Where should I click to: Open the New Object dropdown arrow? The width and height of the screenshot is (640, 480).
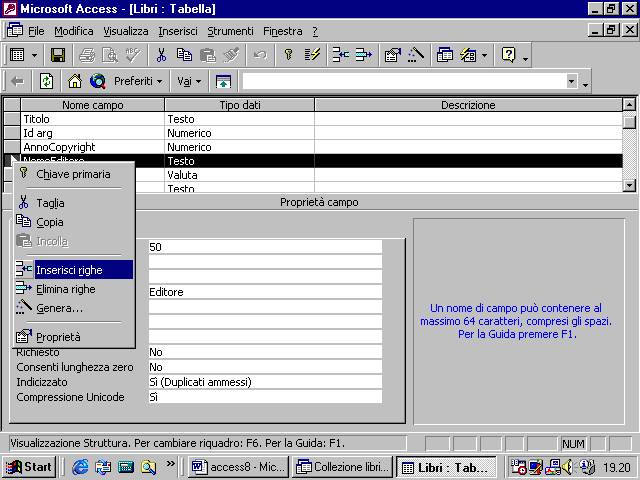coord(484,55)
